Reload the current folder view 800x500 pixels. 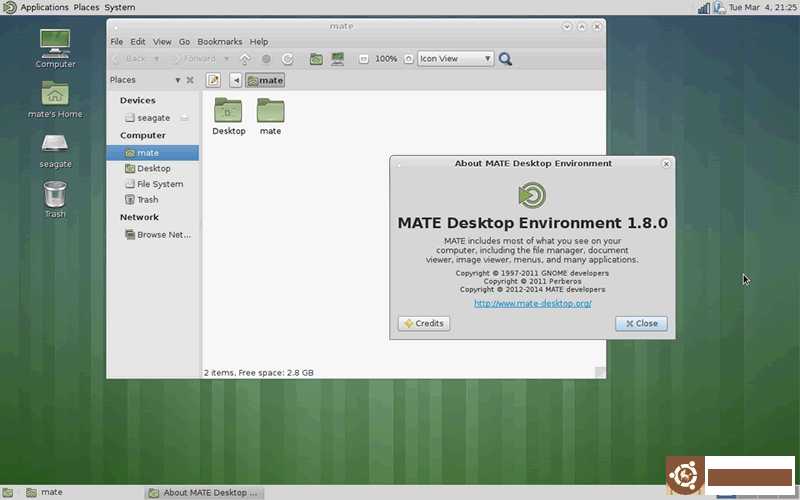(287, 59)
